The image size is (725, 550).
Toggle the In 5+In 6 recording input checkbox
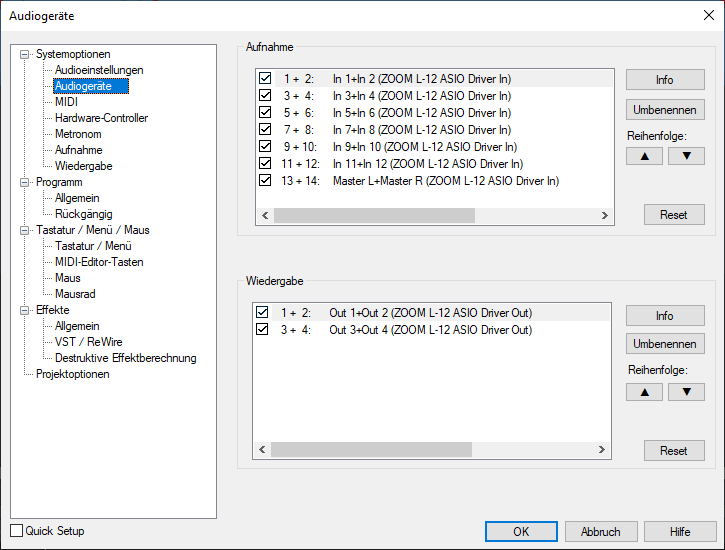[265, 112]
